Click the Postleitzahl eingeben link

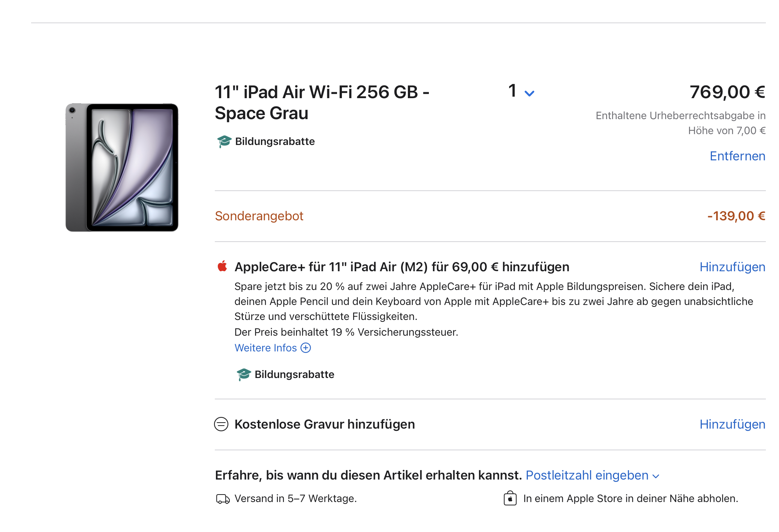587,475
